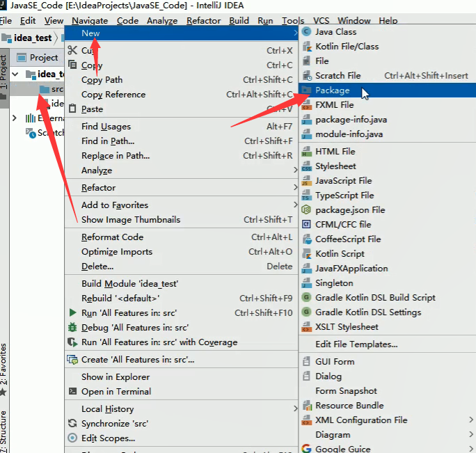Open the Project view selector
Viewport: 476px width, 453px height.
38,57
